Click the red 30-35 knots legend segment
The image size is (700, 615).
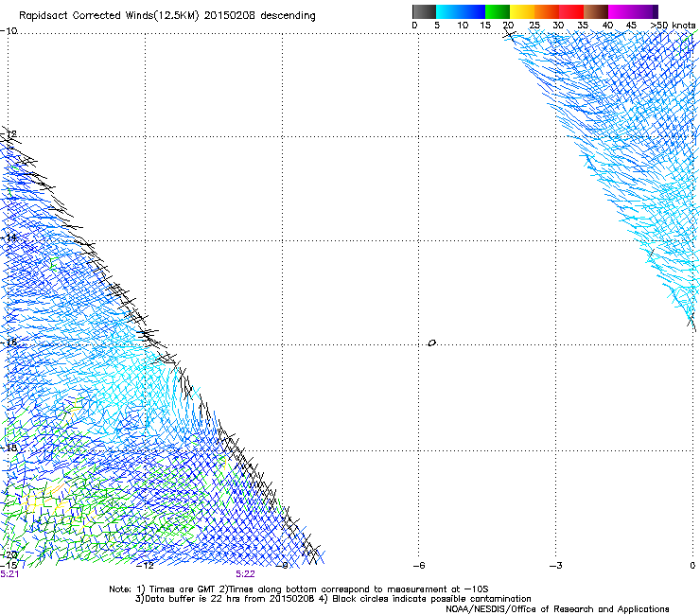tap(571, 11)
